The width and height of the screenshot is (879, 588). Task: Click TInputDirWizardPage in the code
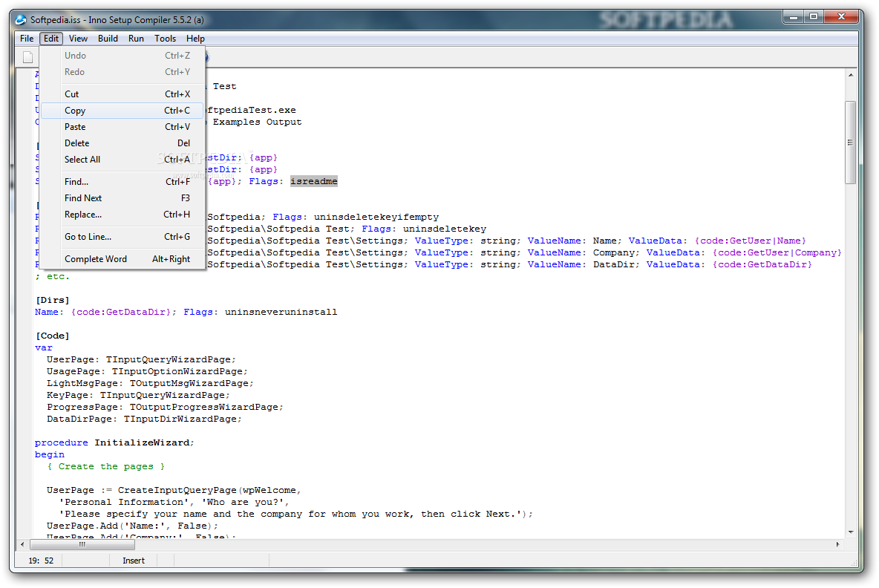(180, 419)
